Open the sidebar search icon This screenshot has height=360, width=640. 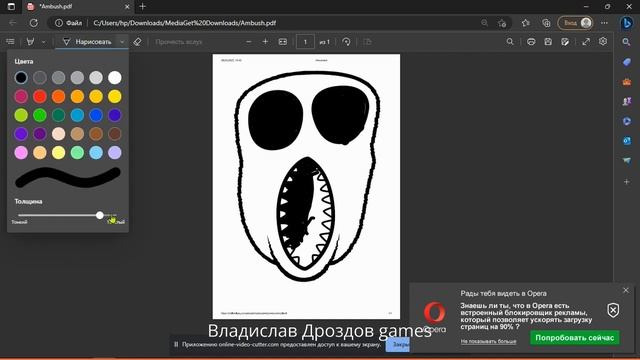click(627, 42)
